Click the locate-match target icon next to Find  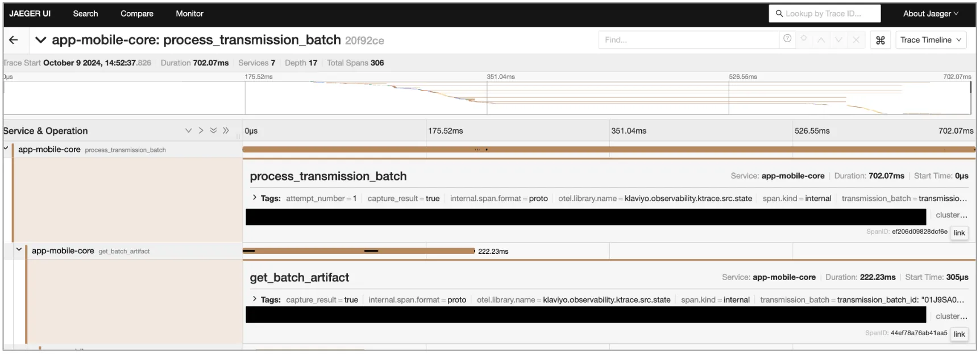[x=804, y=39]
